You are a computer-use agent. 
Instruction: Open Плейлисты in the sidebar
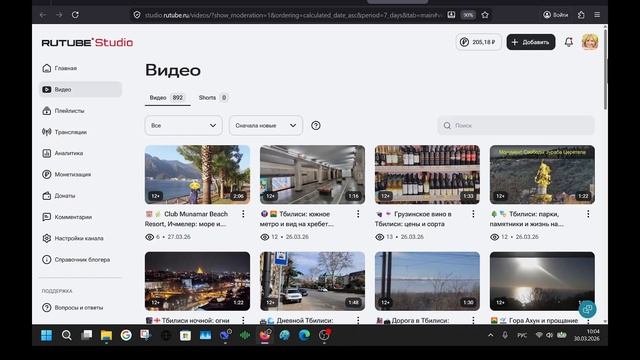[69, 111]
